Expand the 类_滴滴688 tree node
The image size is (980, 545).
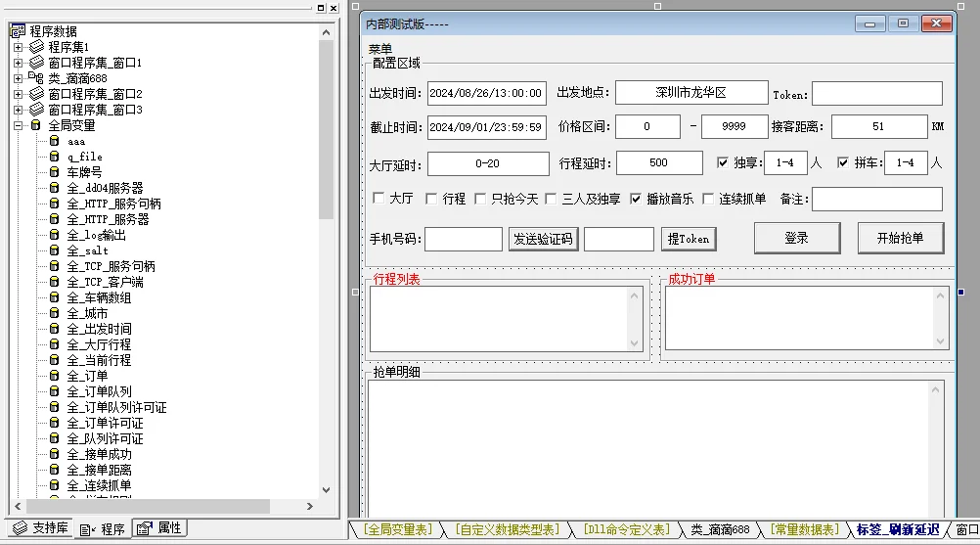point(19,78)
